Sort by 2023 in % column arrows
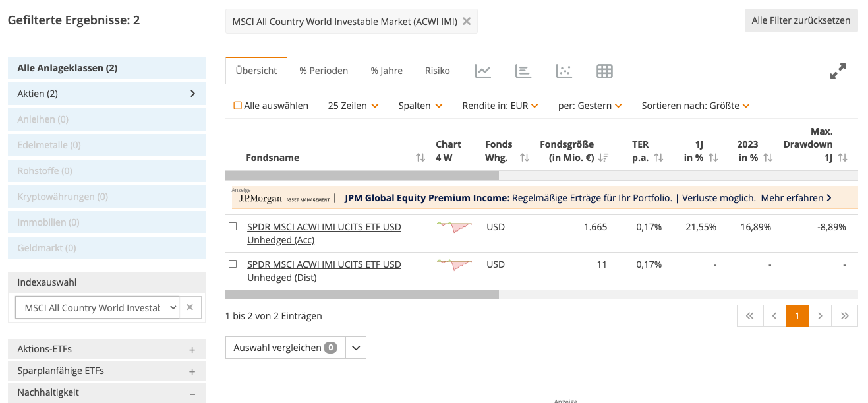Image resolution: width=868 pixels, height=403 pixels. coord(768,158)
